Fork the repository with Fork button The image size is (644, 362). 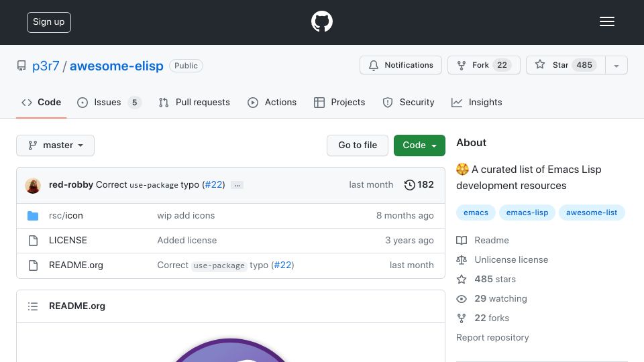coord(484,65)
